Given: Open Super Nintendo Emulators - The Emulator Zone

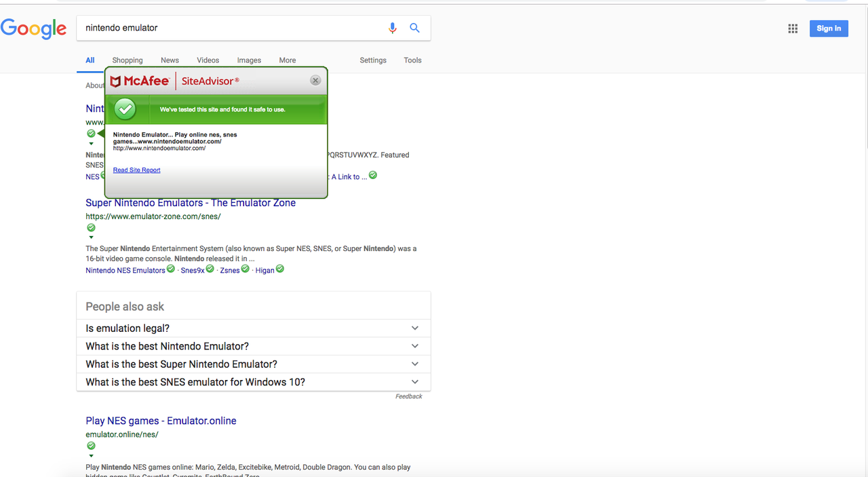Looking at the screenshot, I should point(191,203).
